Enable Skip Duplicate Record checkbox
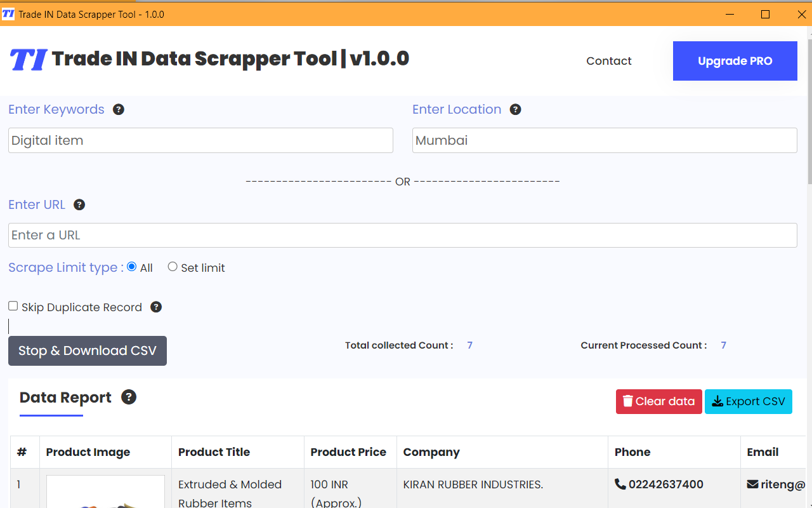The height and width of the screenshot is (508, 812). tap(13, 306)
